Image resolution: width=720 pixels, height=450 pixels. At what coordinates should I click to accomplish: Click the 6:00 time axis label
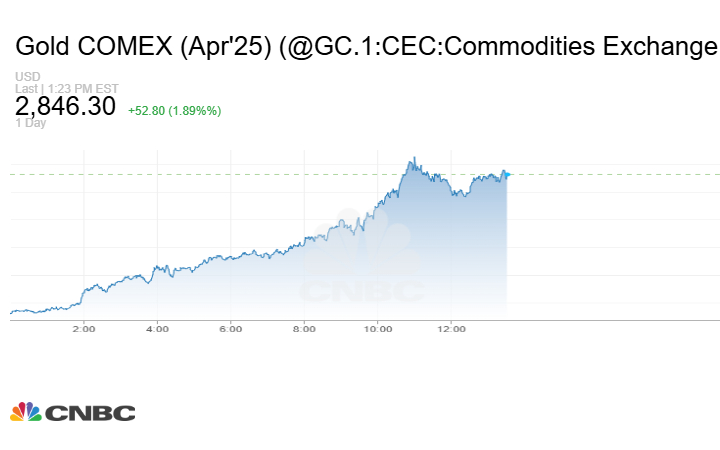231,328
